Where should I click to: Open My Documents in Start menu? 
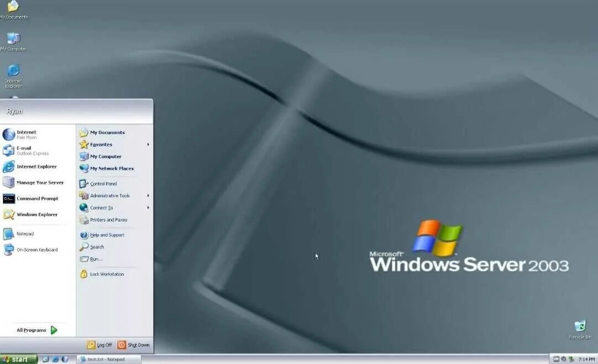[x=114, y=133]
